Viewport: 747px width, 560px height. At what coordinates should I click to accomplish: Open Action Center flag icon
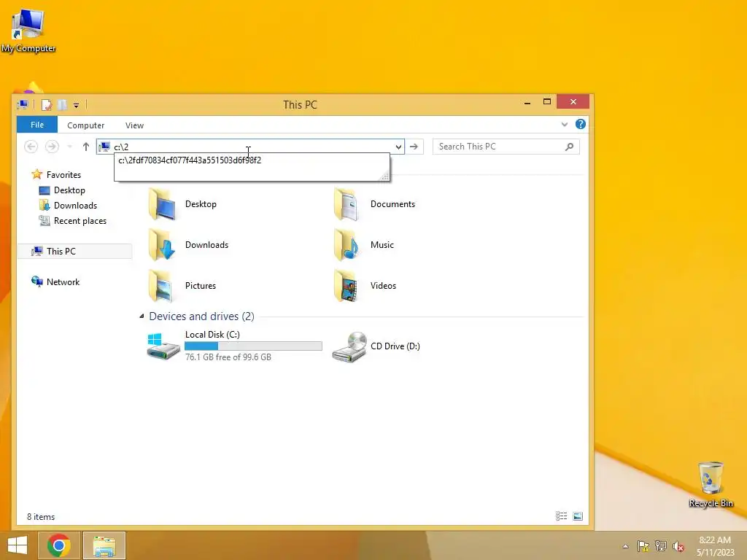643,546
